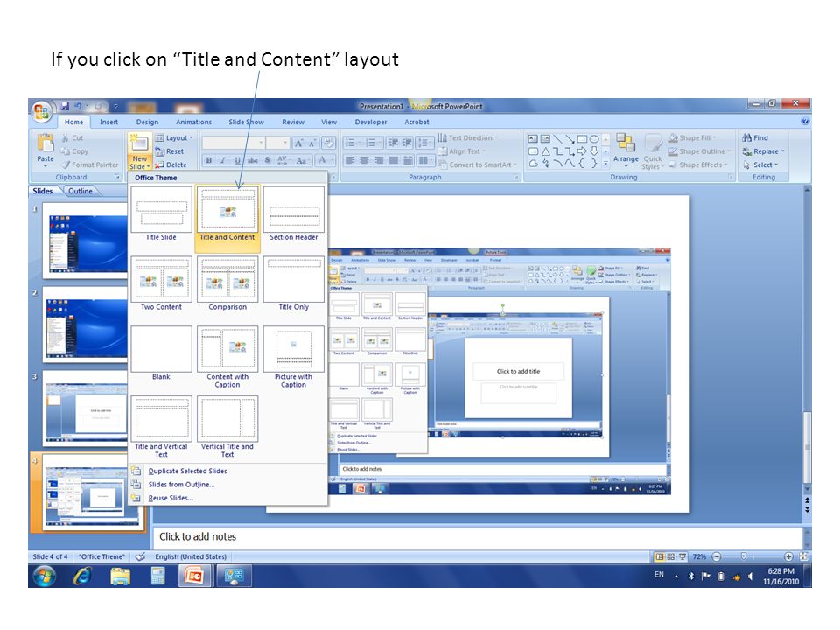Select slide 1 thumbnail in Slides pane
This screenshot has height=630, width=840.
tap(85, 240)
